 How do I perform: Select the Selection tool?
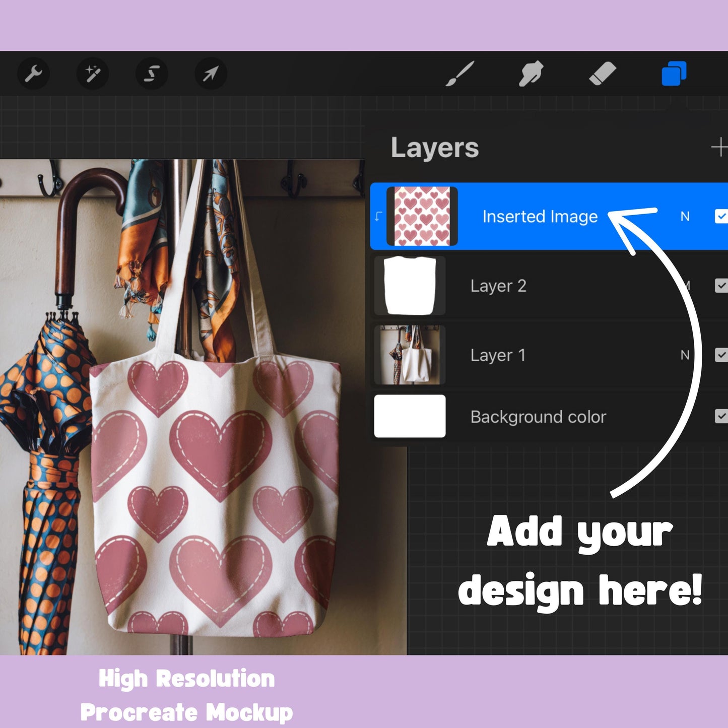(x=151, y=74)
